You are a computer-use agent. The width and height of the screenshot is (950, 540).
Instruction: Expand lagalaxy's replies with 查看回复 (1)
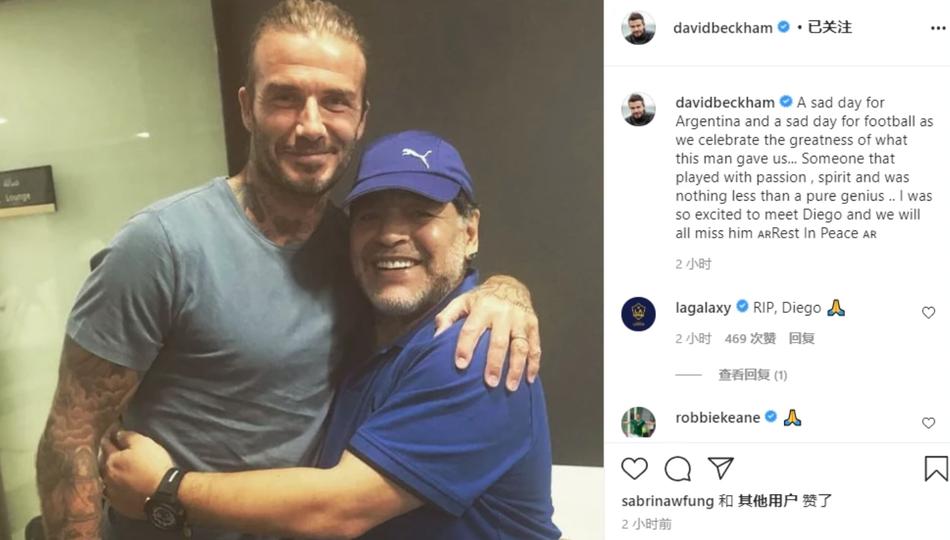pos(752,375)
